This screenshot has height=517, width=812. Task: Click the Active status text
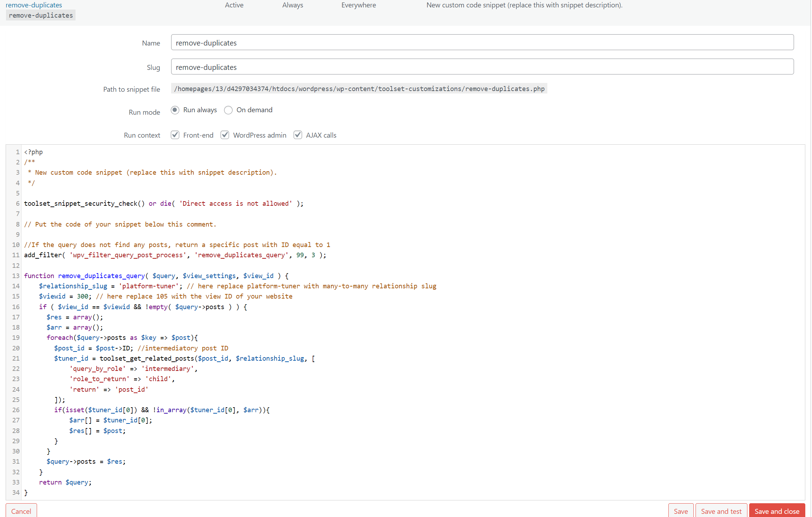[234, 5]
